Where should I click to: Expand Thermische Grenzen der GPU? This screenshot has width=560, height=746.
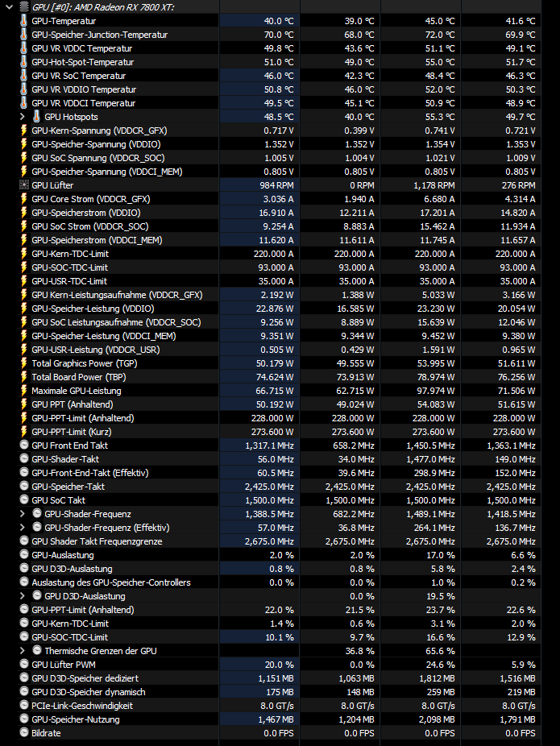(x=22, y=651)
